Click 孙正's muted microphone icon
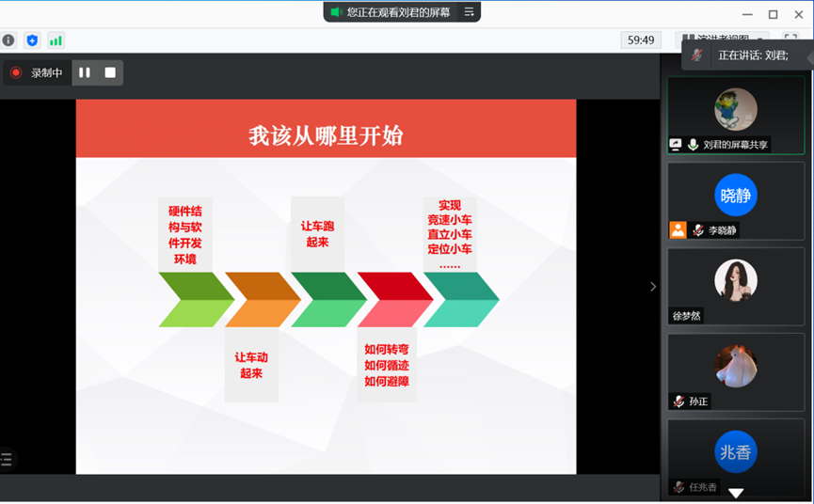The image size is (814, 504). (678, 402)
